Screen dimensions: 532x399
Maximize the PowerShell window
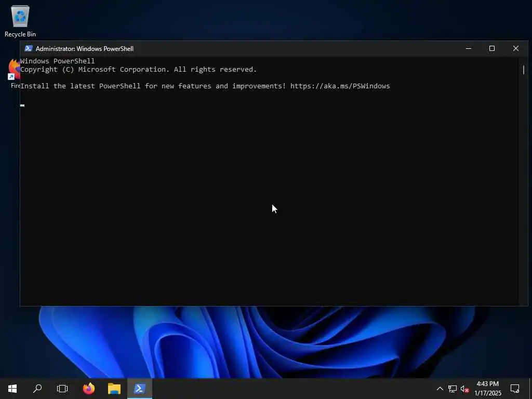(x=492, y=48)
